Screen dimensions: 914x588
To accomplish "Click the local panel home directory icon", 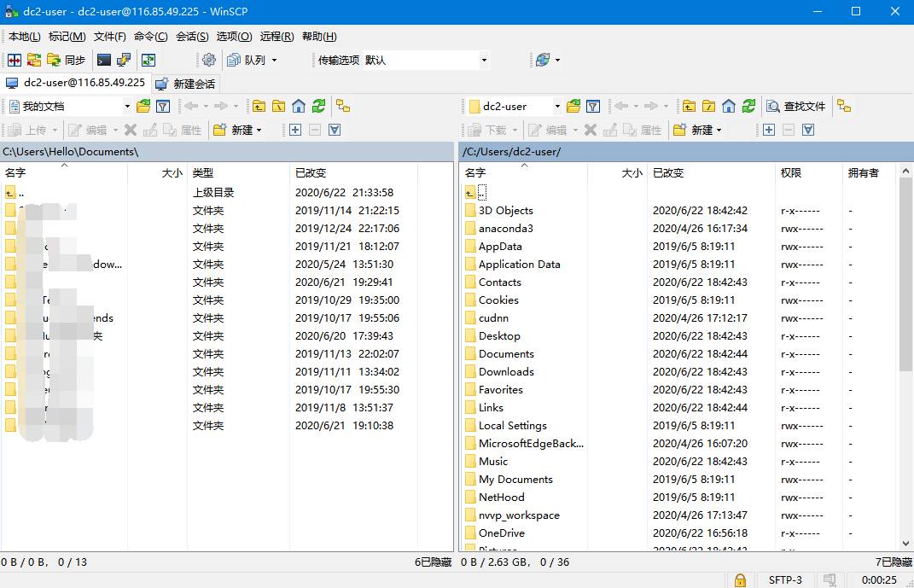I will tap(299, 106).
